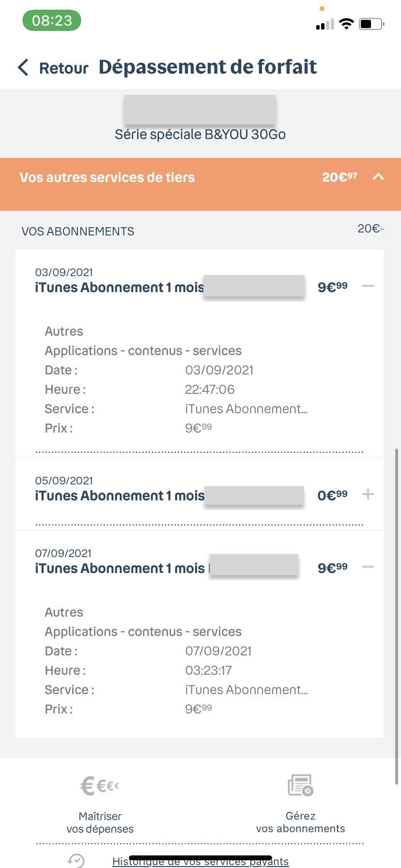Open Gérez vos abonnements
401x868 pixels.
click(x=301, y=822)
